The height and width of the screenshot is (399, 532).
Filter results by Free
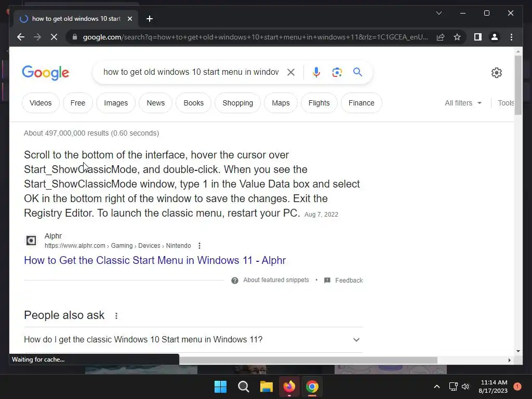(x=78, y=103)
